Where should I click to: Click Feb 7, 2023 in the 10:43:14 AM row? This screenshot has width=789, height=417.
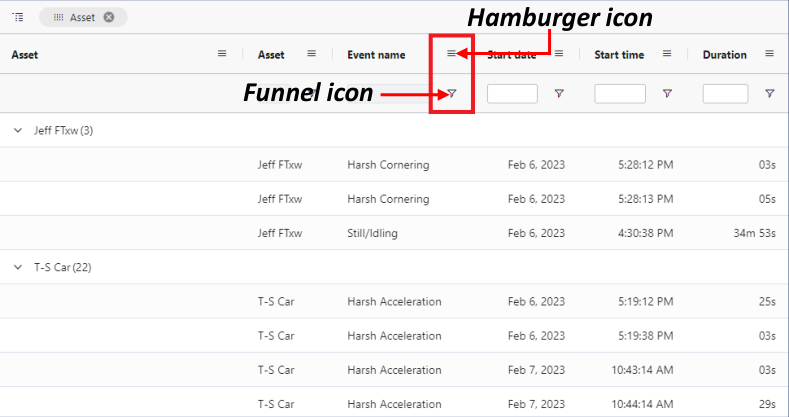point(536,370)
